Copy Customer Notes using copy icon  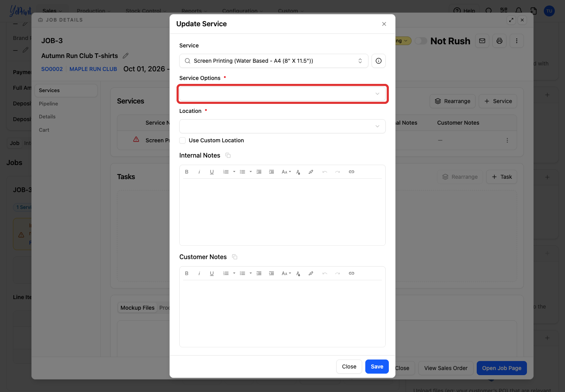235,257
